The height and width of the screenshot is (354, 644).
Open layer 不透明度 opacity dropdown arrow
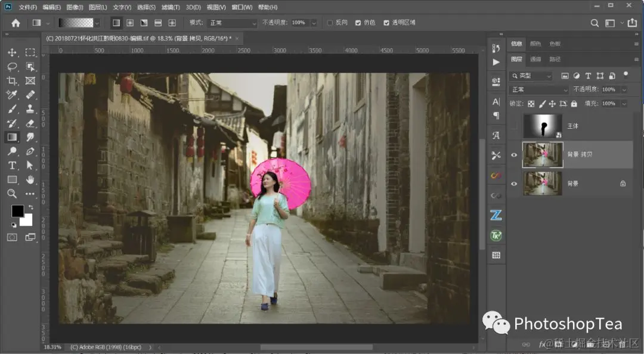pyautogui.click(x=624, y=89)
